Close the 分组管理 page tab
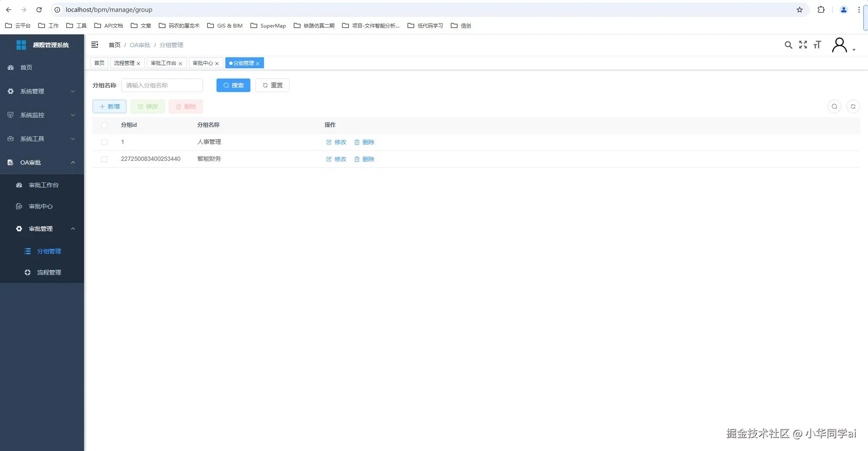The height and width of the screenshot is (451, 868). pyautogui.click(x=258, y=64)
